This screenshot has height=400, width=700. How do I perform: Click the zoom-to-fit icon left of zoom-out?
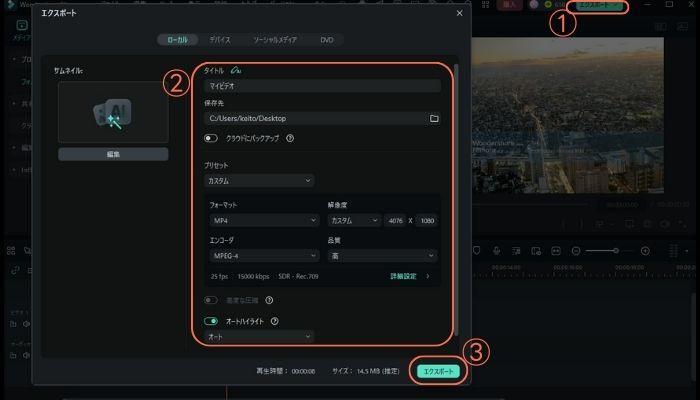click(x=556, y=251)
